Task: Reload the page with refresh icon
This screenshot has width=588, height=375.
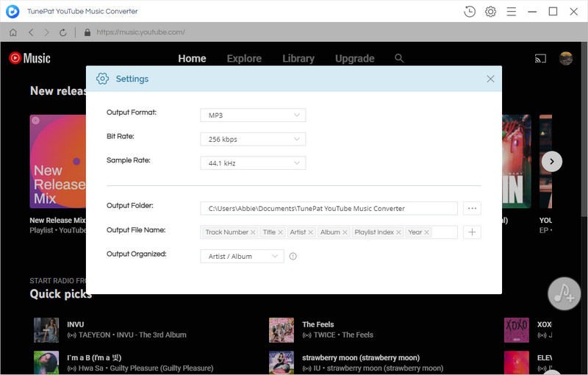Action: pos(63,32)
